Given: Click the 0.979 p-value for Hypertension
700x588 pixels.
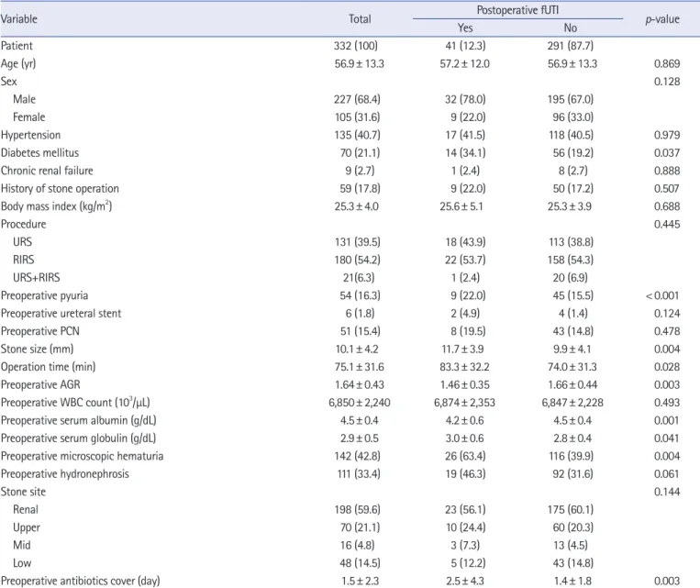Looking at the screenshot, I should pyautogui.click(x=667, y=135).
